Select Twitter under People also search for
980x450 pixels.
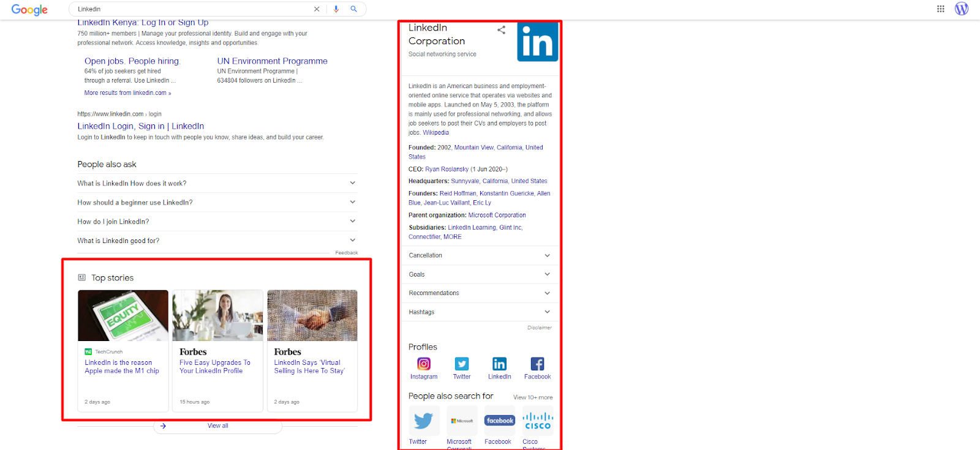424,421
